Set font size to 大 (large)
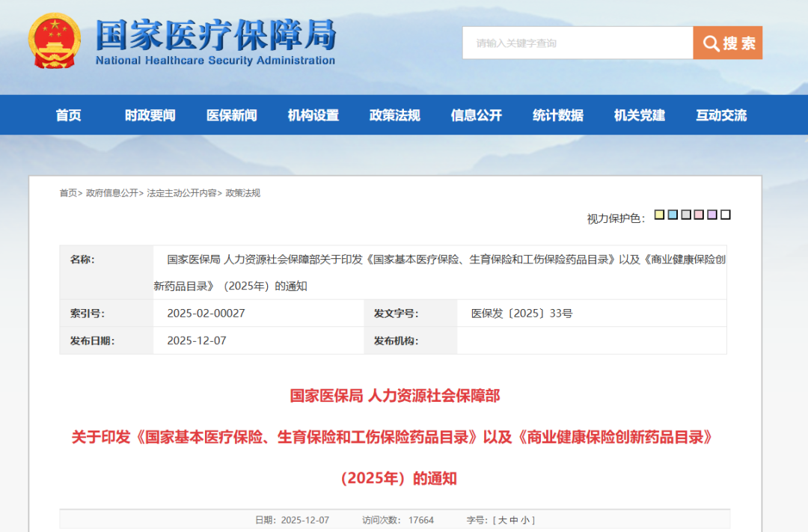 coord(503,520)
